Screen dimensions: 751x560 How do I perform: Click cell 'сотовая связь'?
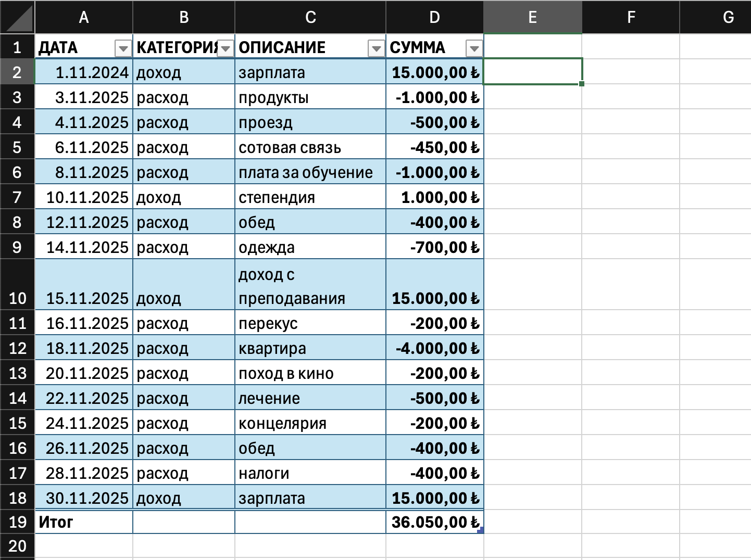(310, 147)
